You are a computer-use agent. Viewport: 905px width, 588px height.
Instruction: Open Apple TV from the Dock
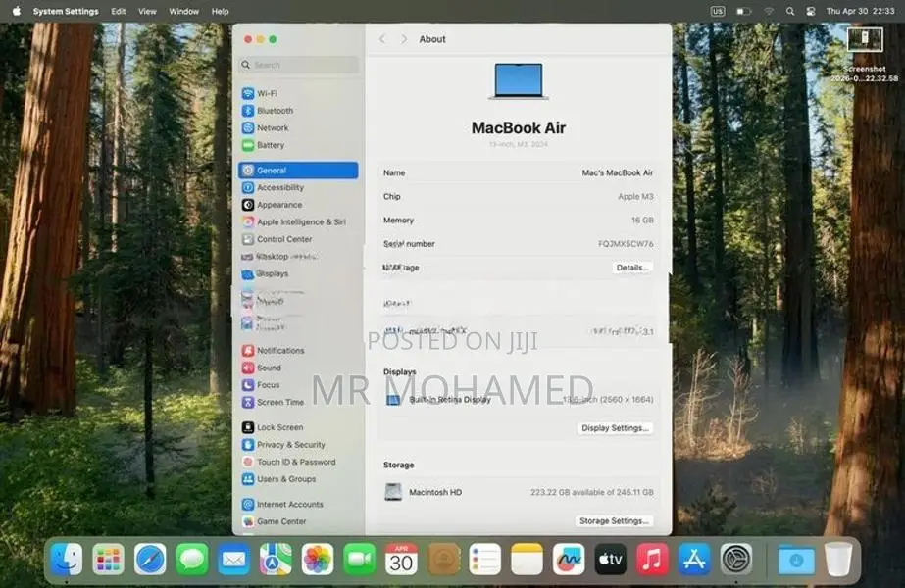tap(610, 560)
